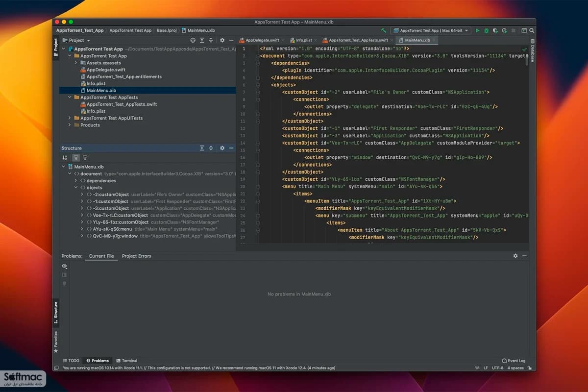Open the run configuration dropdown

tap(431, 30)
